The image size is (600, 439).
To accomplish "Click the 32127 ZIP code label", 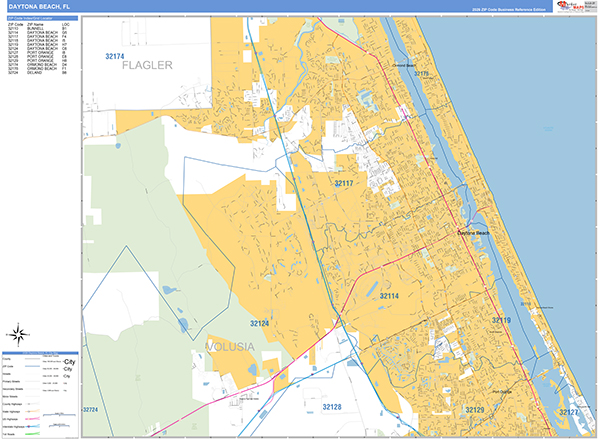I will click(569, 412).
